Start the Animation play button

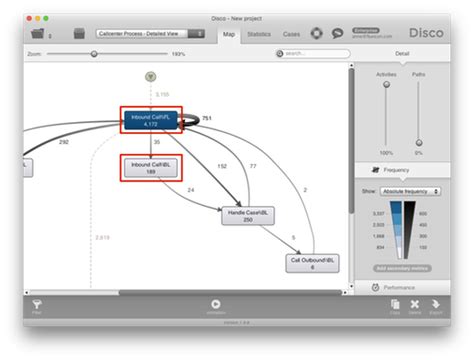pos(216,304)
